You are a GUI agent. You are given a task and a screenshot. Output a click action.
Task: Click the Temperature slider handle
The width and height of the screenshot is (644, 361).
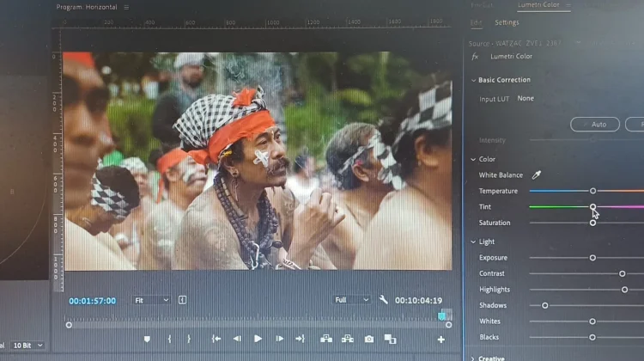click(592, 191)
